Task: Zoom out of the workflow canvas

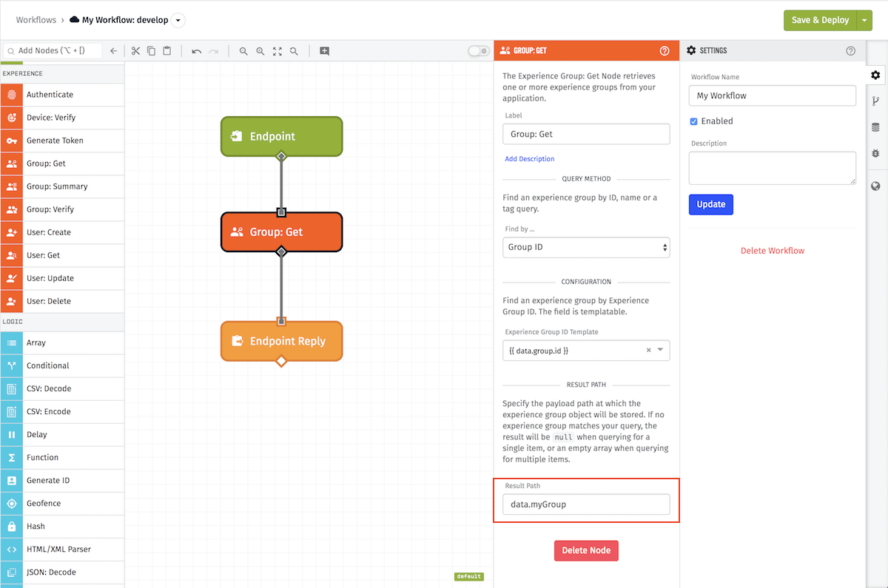Action: [243, 51]
